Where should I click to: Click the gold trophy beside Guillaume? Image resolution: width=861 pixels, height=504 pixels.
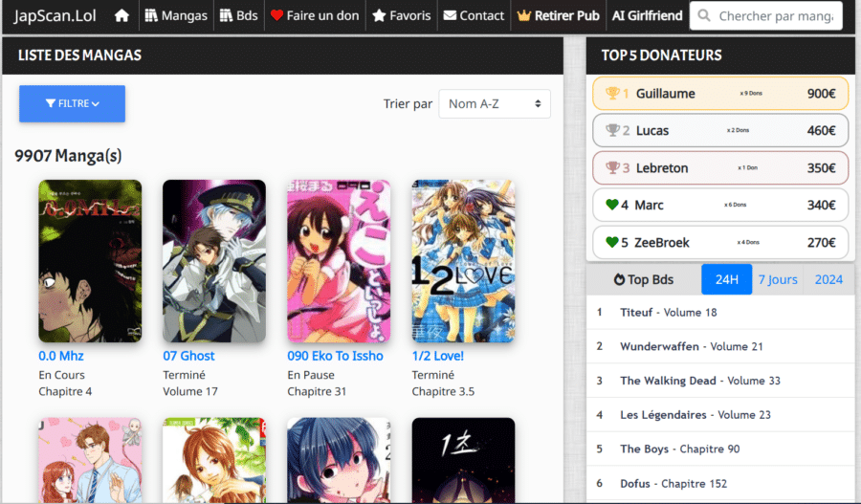(x=612, y=94)
